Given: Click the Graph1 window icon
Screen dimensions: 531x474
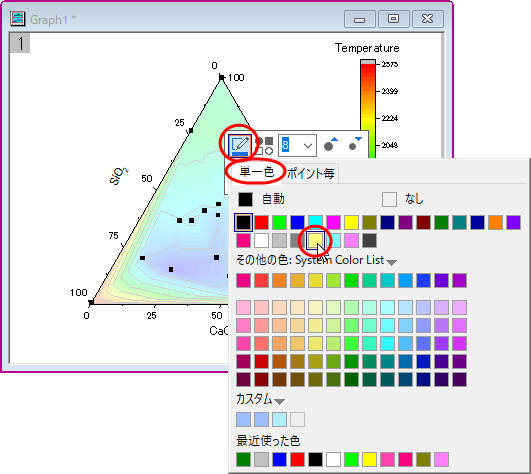Looking at the screenshot, I should tap(18, 19).
